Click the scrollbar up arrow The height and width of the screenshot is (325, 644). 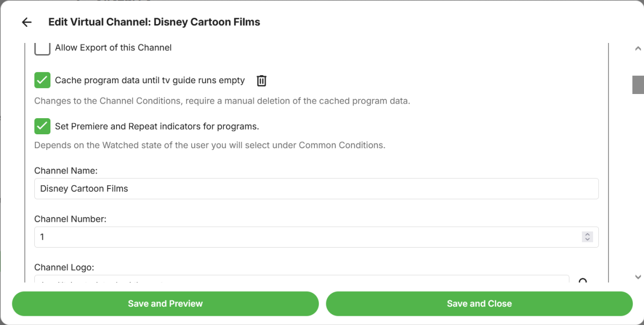[638, 48]
